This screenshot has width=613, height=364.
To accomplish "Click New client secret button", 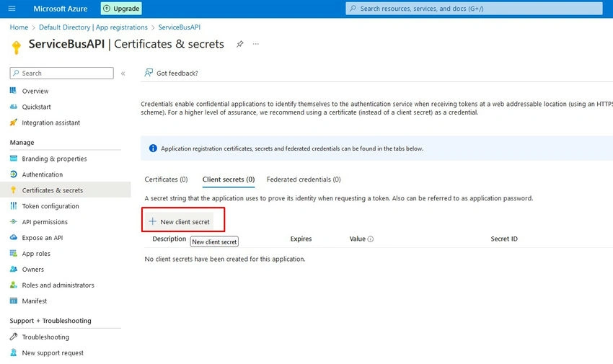I will [x=180, y=222].
